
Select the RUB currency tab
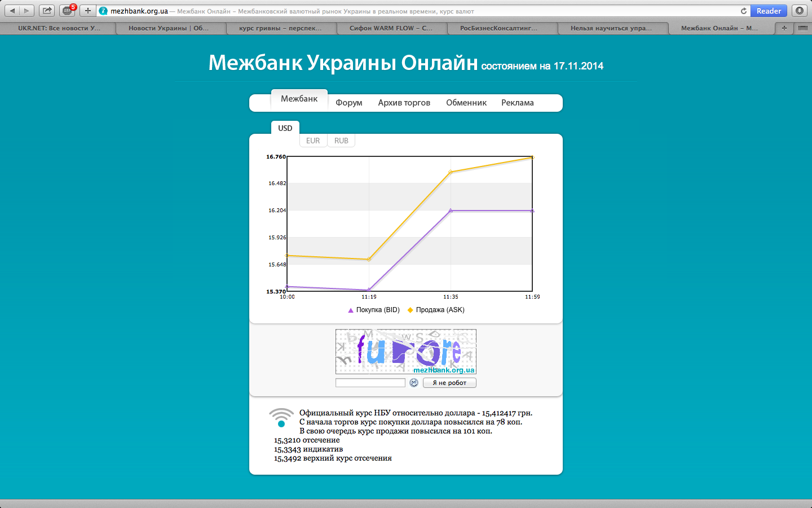(x=341, y=141)
